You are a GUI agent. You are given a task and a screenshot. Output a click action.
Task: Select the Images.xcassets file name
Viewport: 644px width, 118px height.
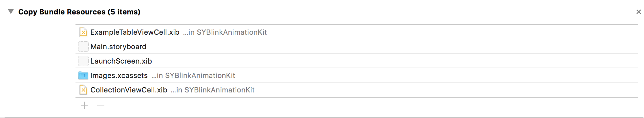(x=119, y=75)
